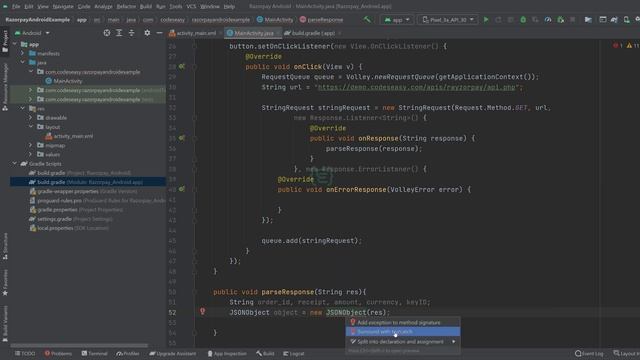
Task: Open the File menu
Action: tap(16, 7)
